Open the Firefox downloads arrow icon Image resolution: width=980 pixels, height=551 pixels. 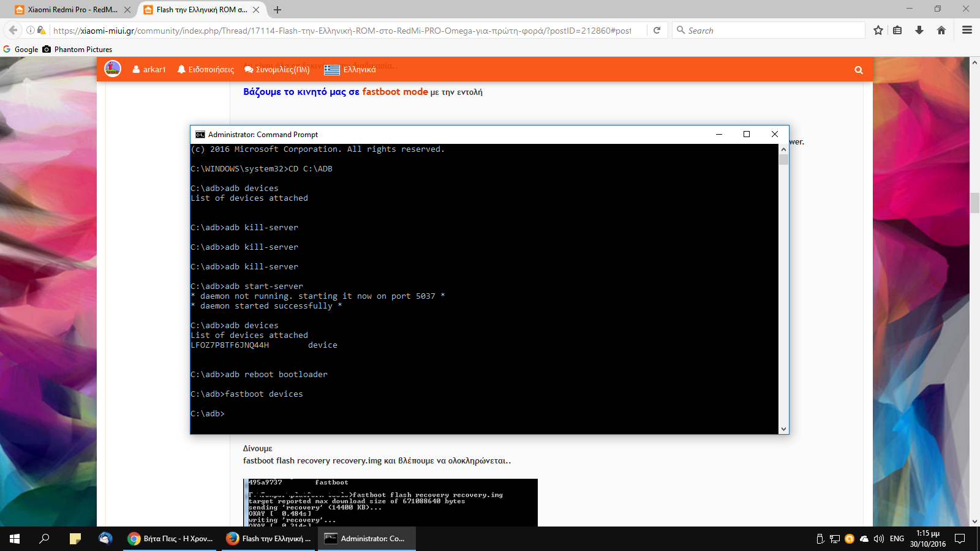click(919, 30)
